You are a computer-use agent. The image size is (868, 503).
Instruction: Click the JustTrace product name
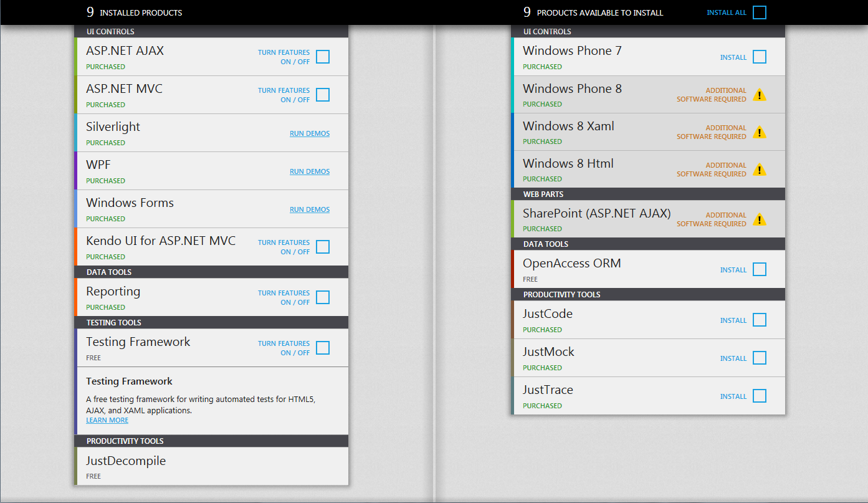(548, 390)
